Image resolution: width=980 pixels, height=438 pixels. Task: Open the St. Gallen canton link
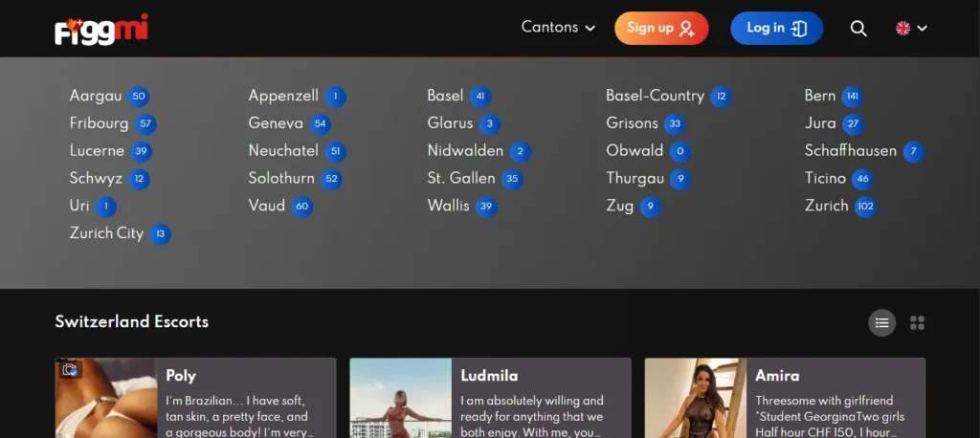461,179
